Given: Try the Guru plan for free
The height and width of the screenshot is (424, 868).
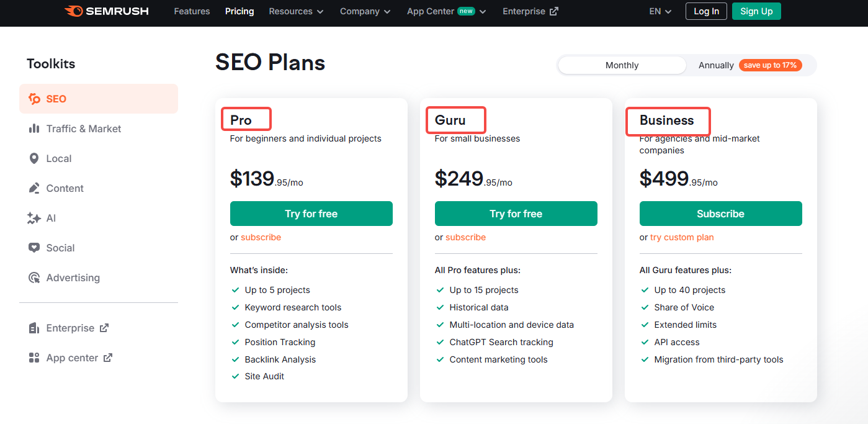Looking at the screenshot, I should point(516,213).
